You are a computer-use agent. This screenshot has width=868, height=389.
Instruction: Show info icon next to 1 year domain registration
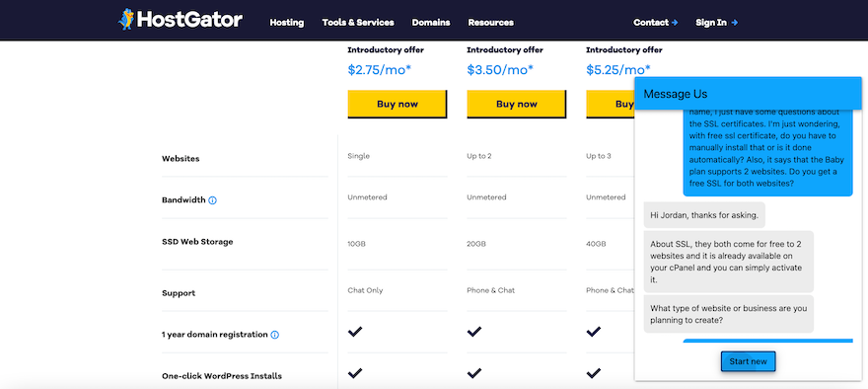coord(275,335)
